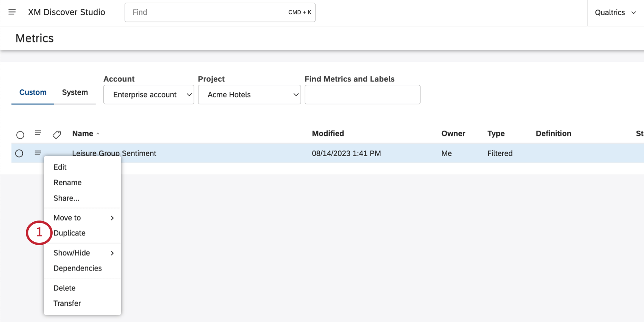Click the Find Metrics and Labels field
Viewport: 644px width, 322px height.
click(362, 95)
